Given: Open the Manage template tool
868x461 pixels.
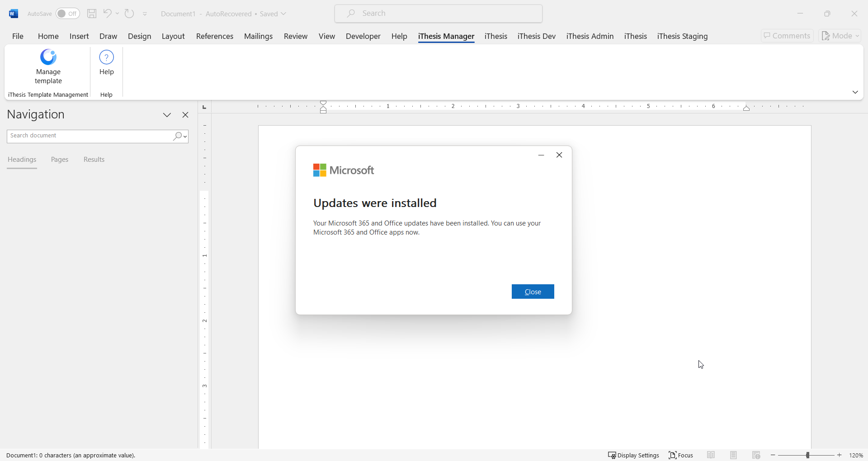Looking at the screenshot, I should 48,67.
